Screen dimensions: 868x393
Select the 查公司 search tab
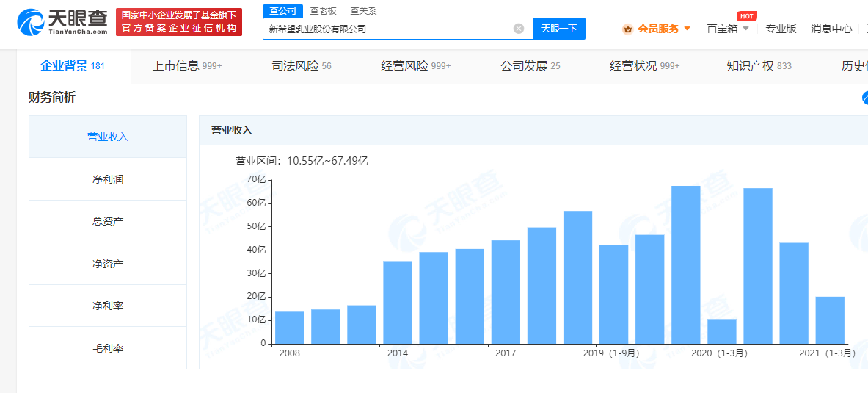click(x=282, y=10)
